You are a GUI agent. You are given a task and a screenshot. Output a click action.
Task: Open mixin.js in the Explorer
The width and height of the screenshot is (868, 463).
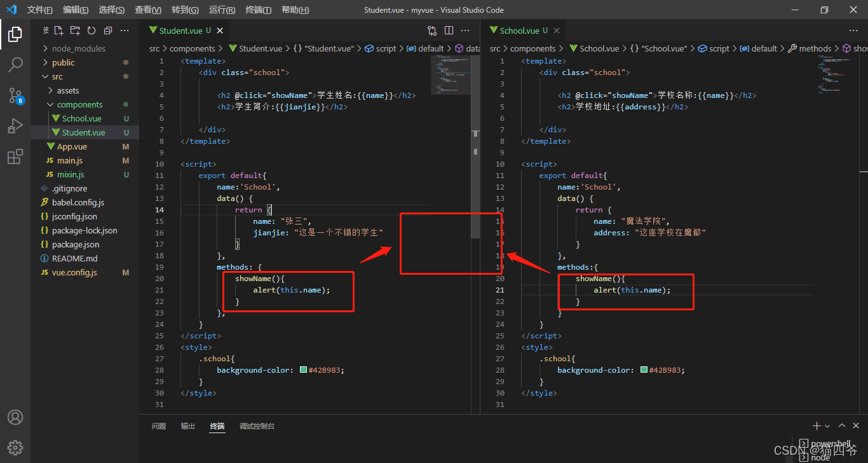tap(85, 174)
